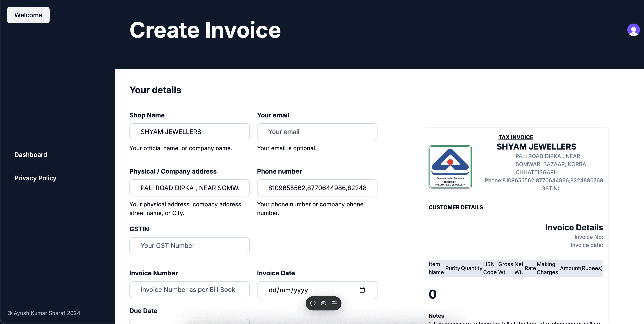Open the list menu icon in floating toolbar
644x324 pixels.
pyautogui.click(x=334, y=303)
